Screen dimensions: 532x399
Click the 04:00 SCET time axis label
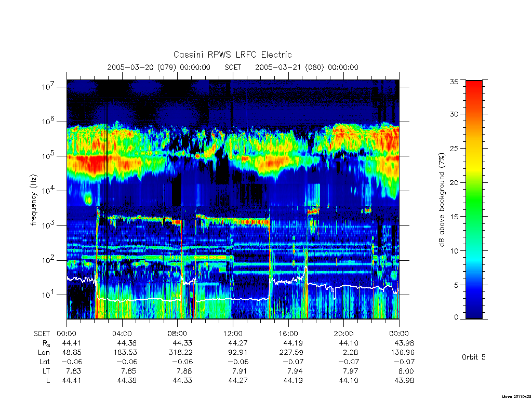click(x=122, y=334)
